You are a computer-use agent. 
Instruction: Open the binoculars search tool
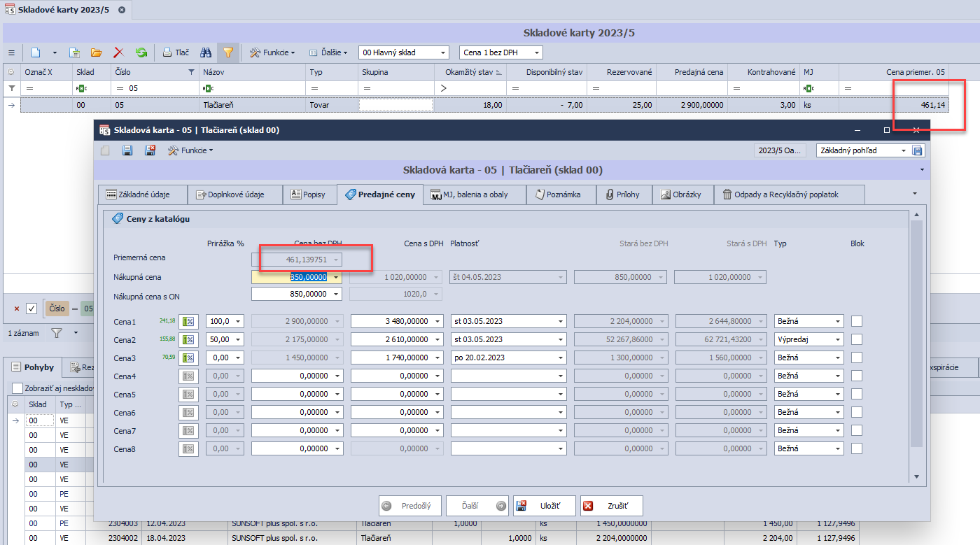(x=206, y=52)
